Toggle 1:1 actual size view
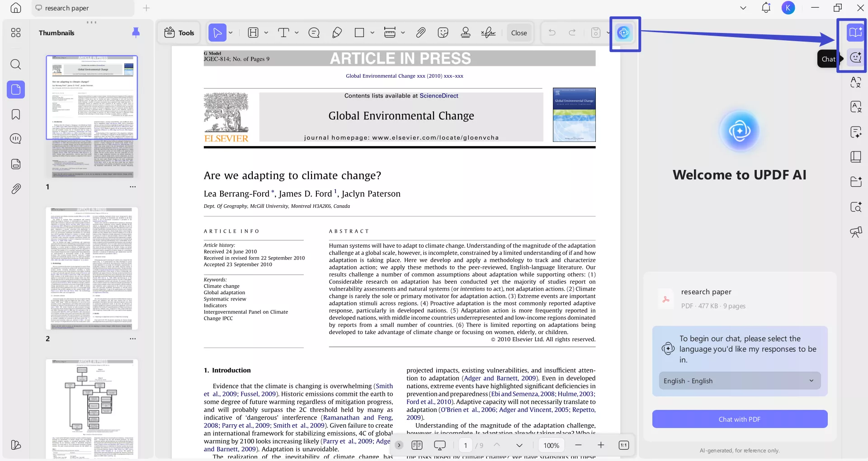868x461 pixels. (x=623, y=445)
